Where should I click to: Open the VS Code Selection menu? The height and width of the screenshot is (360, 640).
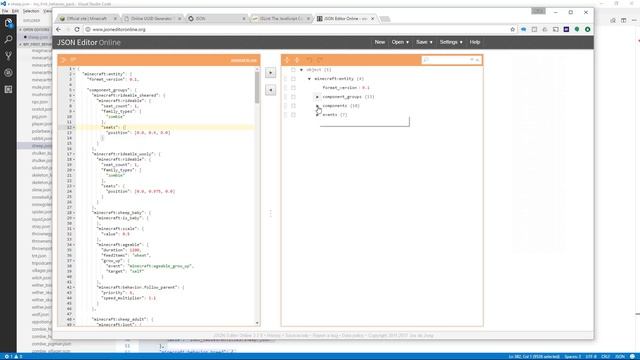tap(31, 11)
